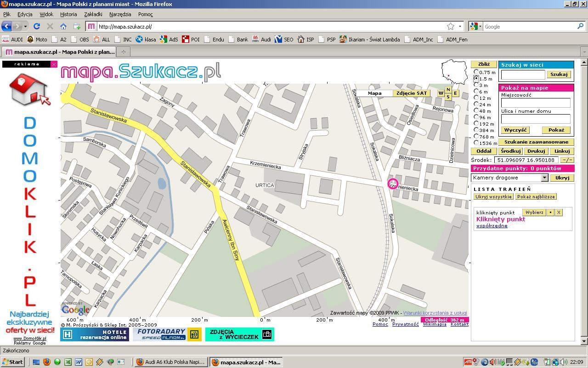Click the Szukanie zaawansowane button
588x368 pixels.
[x=536, y=142]
